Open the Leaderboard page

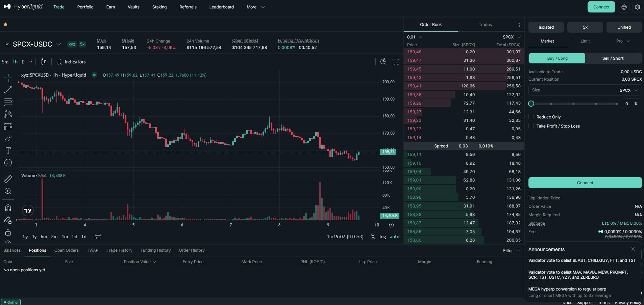221,7
